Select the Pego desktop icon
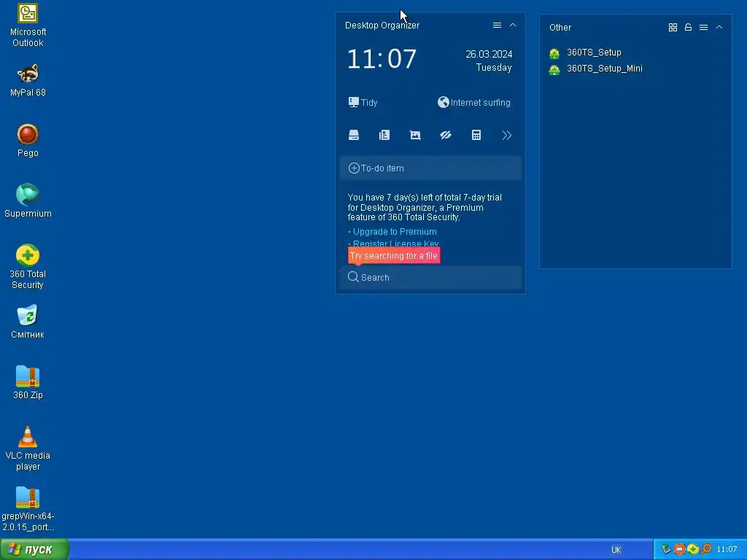Screen dimensions: 747x560 (28, 141)
